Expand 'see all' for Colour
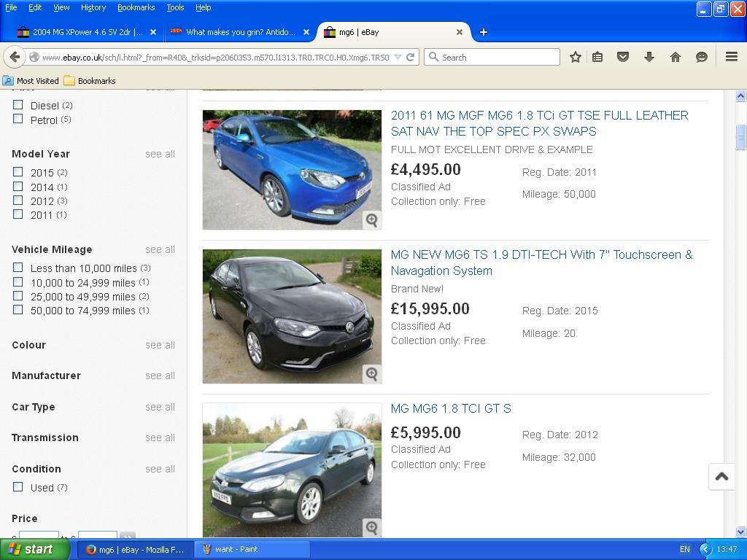 point(160,345)
